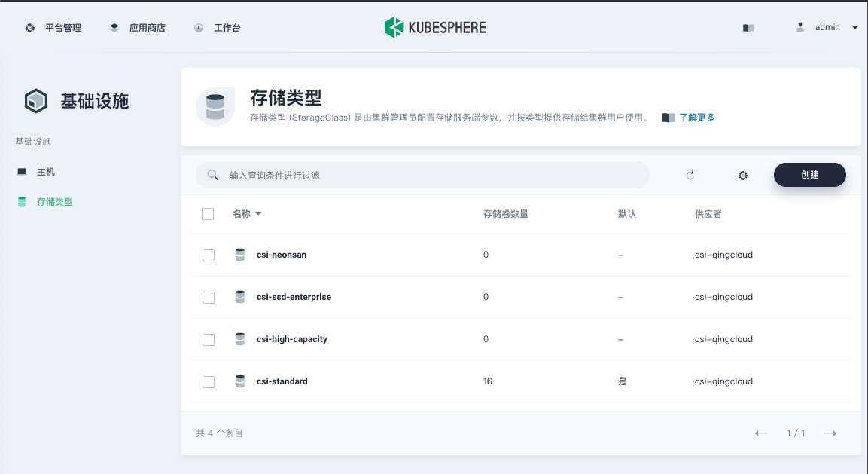Open the column settings gear icon
The height and width of the screenshot is (474, 868).
[742, 175]
